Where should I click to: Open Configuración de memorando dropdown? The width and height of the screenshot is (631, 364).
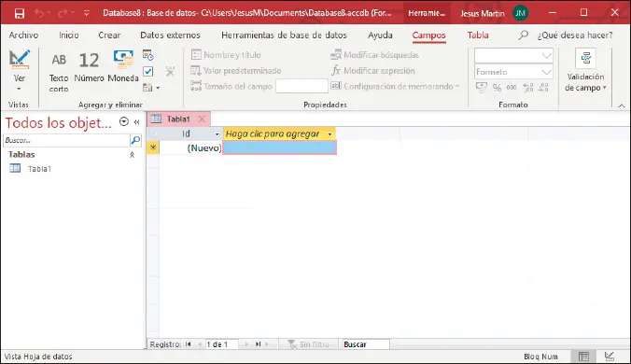point(395,86)
